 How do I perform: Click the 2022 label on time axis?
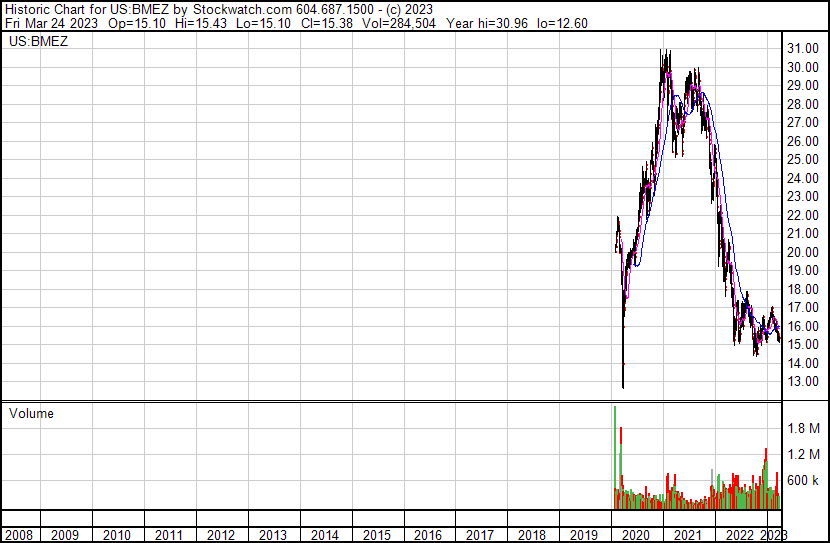pos(740,535)
